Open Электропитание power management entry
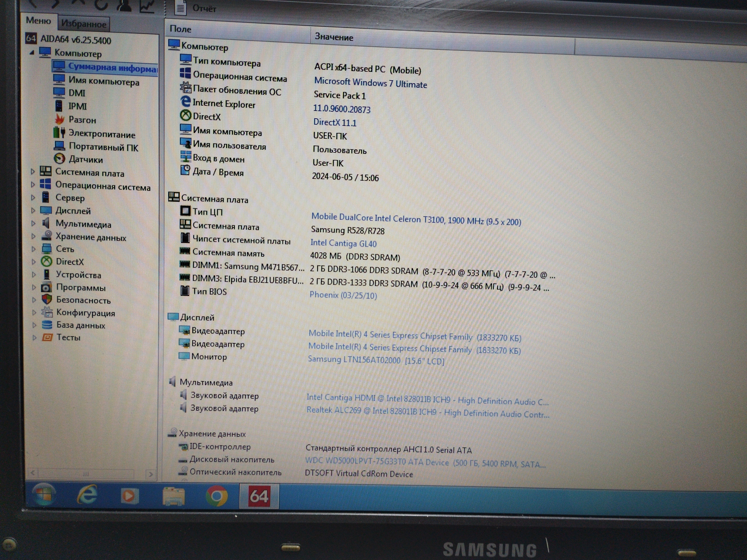Viewport: 747px width, 560px height. coord(102,134)
